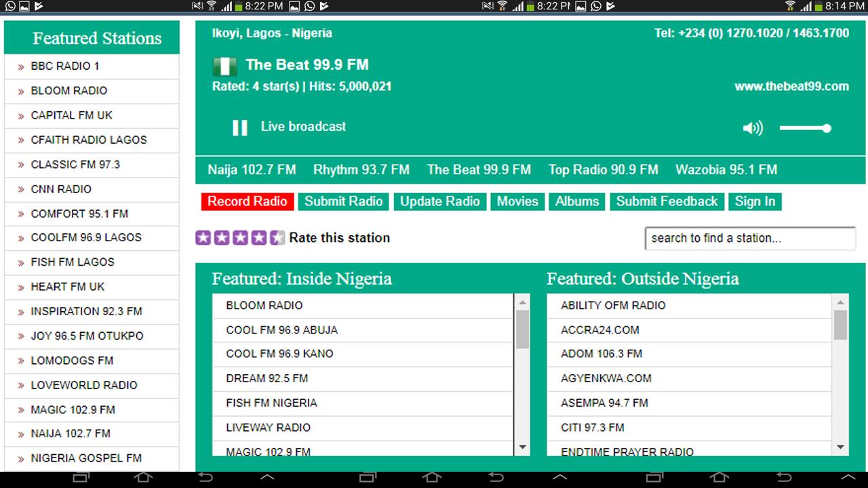Click the 8:14 PM clock in status bar
This screenshot has width=868, height=488.
point(845,6)
